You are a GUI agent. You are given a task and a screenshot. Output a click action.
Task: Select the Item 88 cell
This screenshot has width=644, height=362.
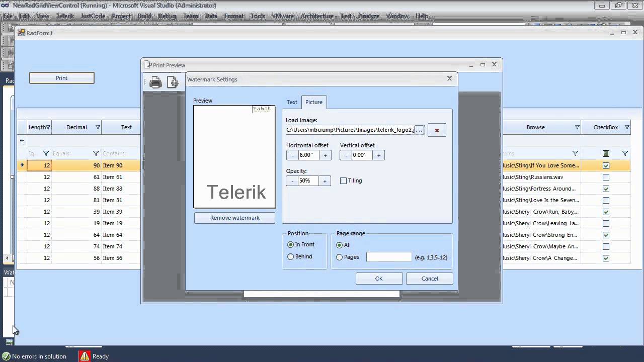click(121, 189)
